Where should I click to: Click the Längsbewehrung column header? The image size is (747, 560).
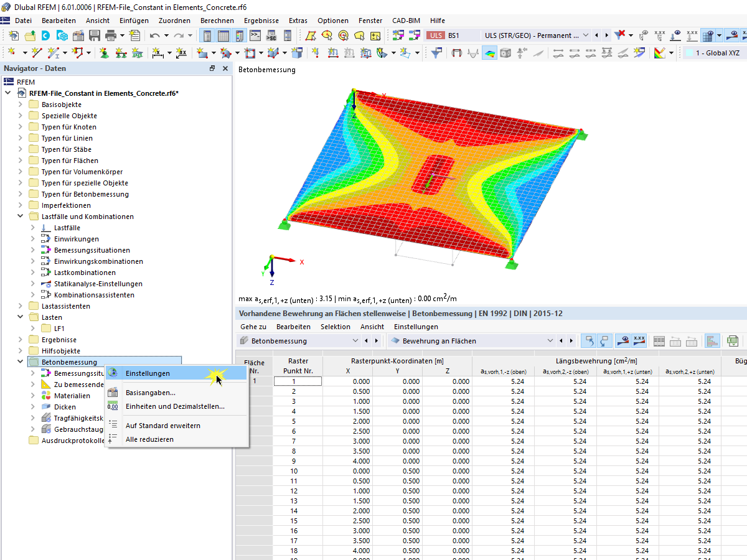point(596,361)
